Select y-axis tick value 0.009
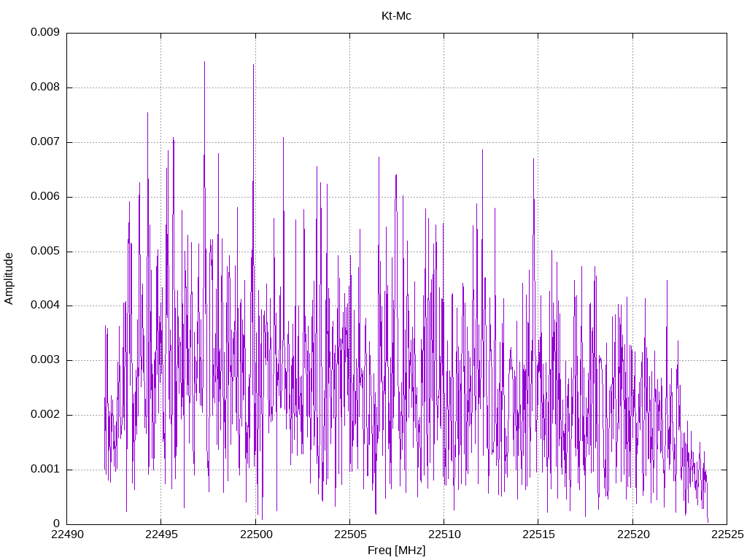The width and height of the screenshot is (747, 560). (x=45, y=32)
